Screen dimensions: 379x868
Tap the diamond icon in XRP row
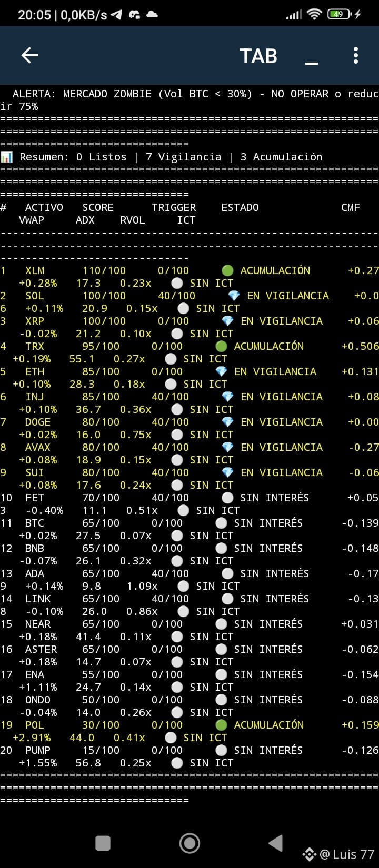pyautogui.click(x=227, y=321)
